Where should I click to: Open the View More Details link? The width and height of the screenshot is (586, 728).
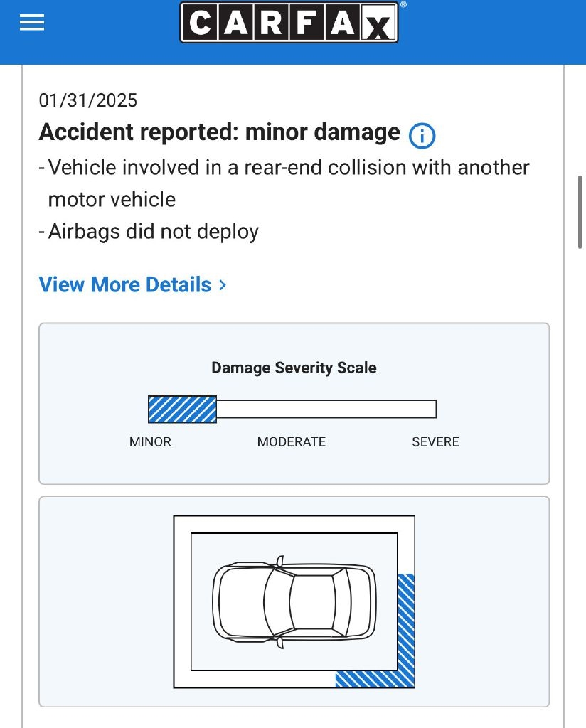[125, 285]
